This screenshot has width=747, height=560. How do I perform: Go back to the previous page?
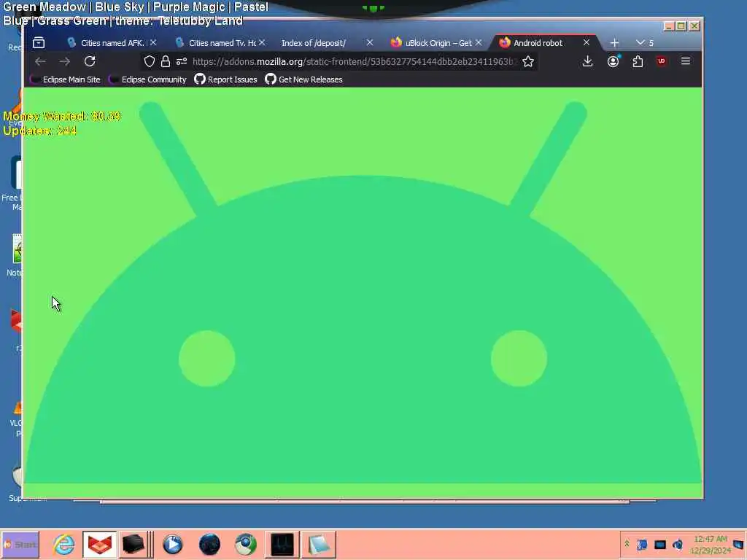40,61
